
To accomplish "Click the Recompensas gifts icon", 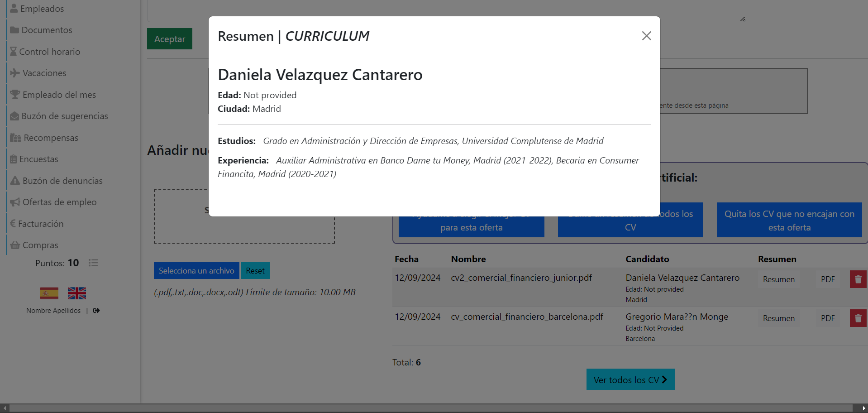I will pyautogui.click(x=16, y=138).
